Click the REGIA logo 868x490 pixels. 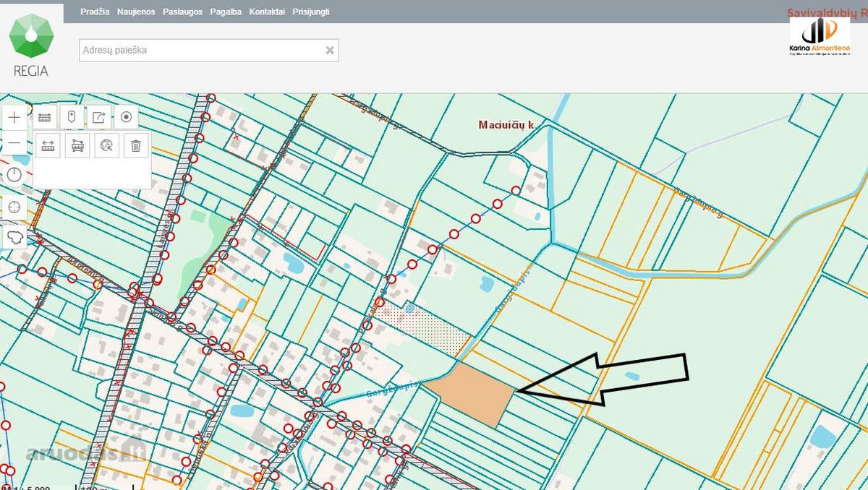point(30,45)
